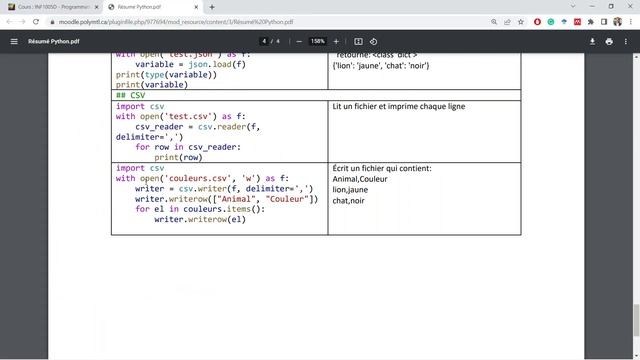The image size is (640, 360).
Task: Click the dictionary output {'lion': 'jaune'...} text
Action: pyautogui.click(x=381, y=66)
